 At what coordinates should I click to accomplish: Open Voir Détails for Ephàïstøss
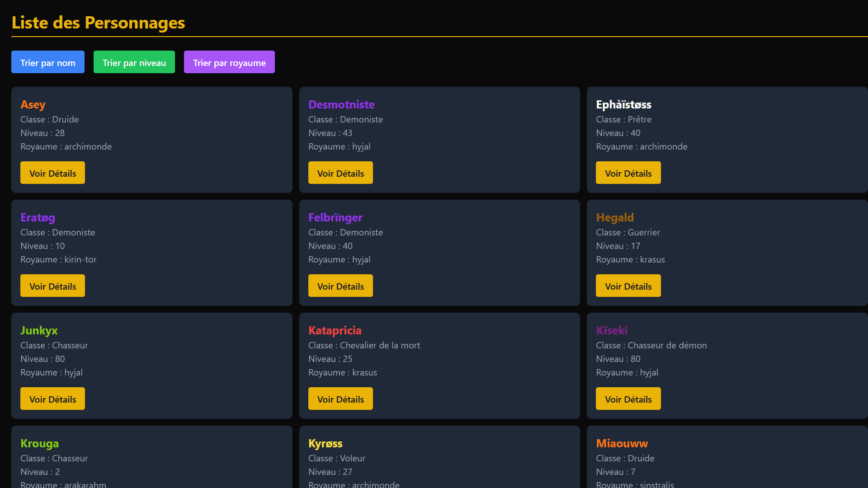point(628,173)
